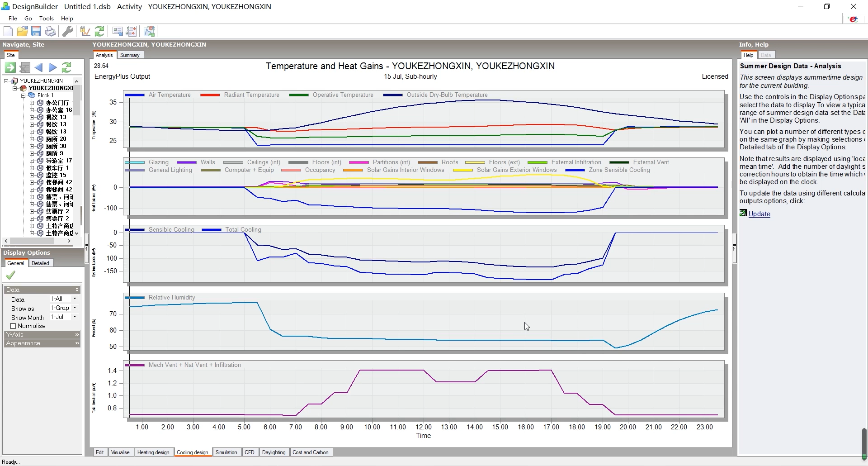868x466 pixels.
Task: Click navigator horizontal scrollbar right arrow
Action: pos(69,241)
